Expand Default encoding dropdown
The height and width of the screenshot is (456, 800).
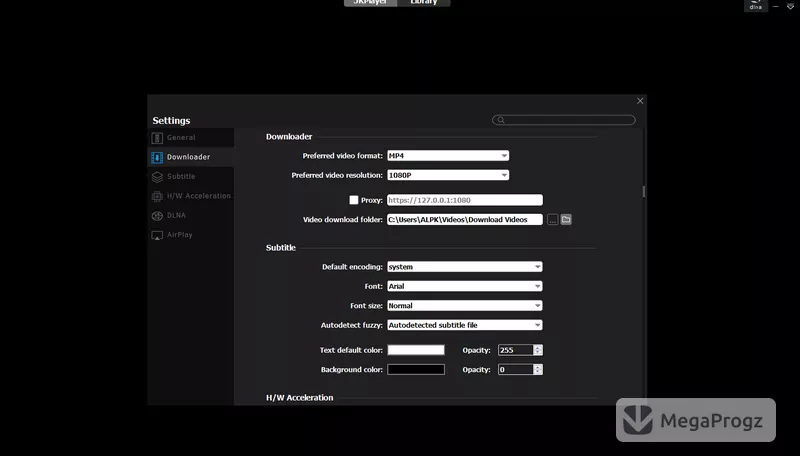click(x=465, y=267)
